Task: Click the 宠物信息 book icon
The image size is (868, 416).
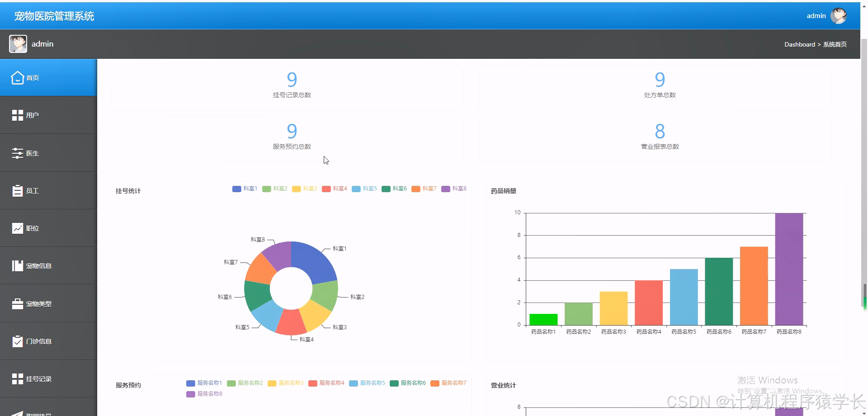Action: 17,266
